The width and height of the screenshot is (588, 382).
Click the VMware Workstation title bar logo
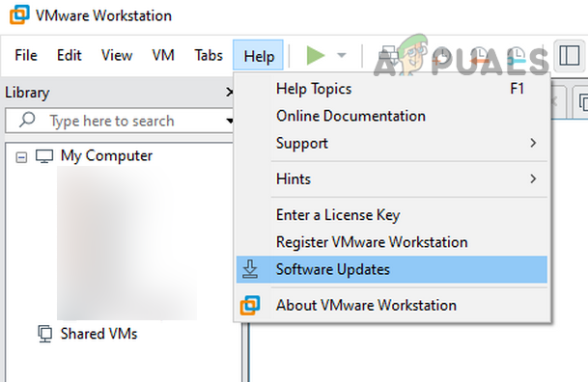19,15
